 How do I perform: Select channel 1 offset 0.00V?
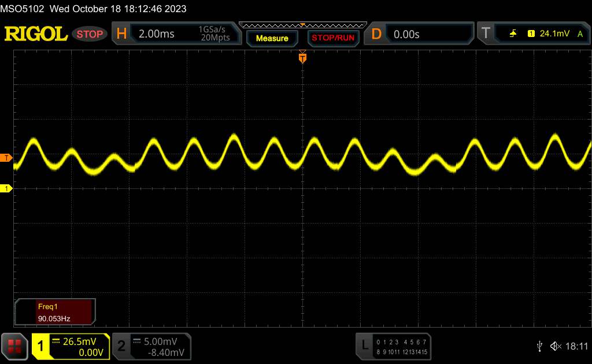[91, 352]
